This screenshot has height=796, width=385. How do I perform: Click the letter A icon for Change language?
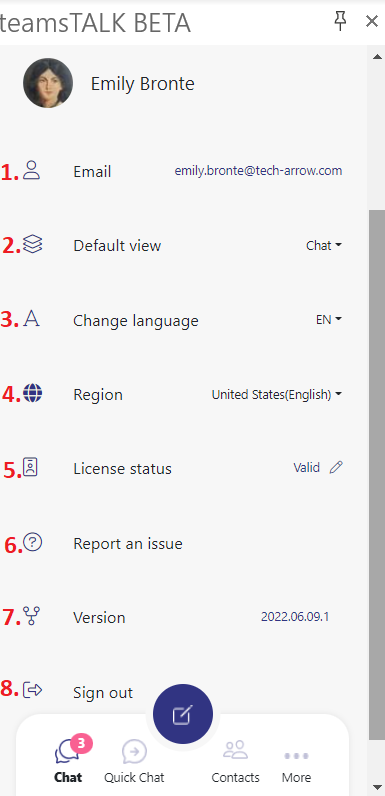pos(31,319)
